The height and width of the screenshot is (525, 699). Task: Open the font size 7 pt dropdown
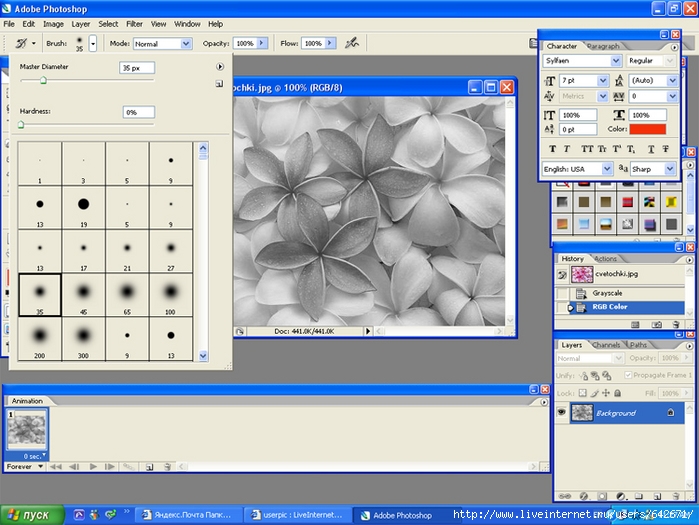tap(603, 81)
